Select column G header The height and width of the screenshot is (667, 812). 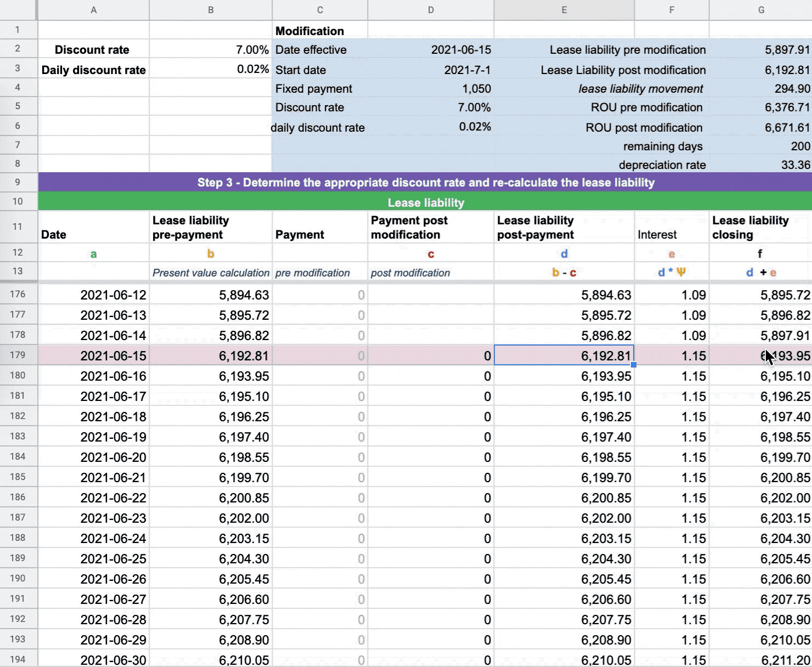[760, 10]
